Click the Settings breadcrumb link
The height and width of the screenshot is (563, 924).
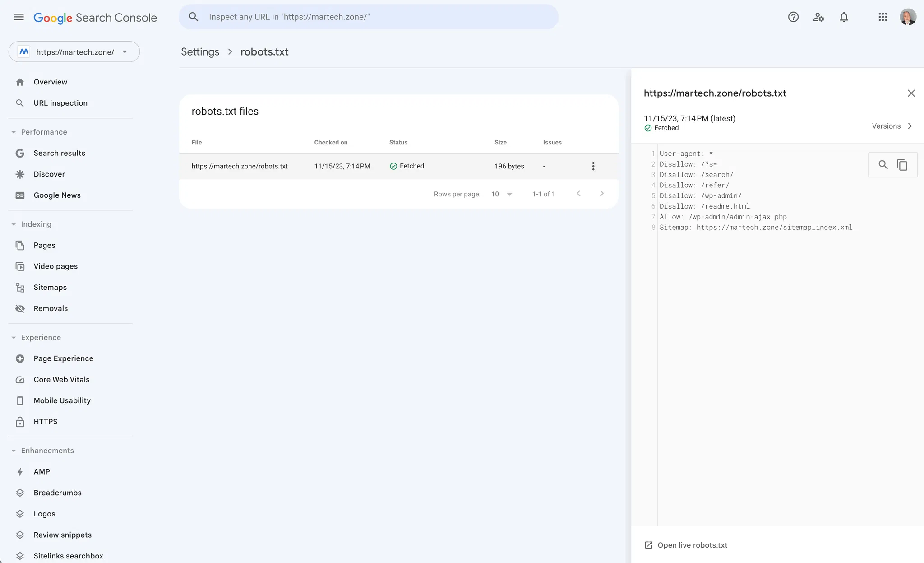(200, 52)
